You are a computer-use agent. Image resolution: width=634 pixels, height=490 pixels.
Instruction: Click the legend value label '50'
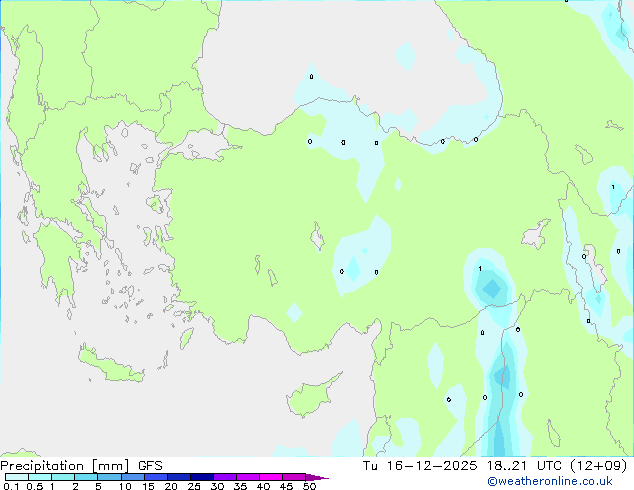(x=310, y=486)
